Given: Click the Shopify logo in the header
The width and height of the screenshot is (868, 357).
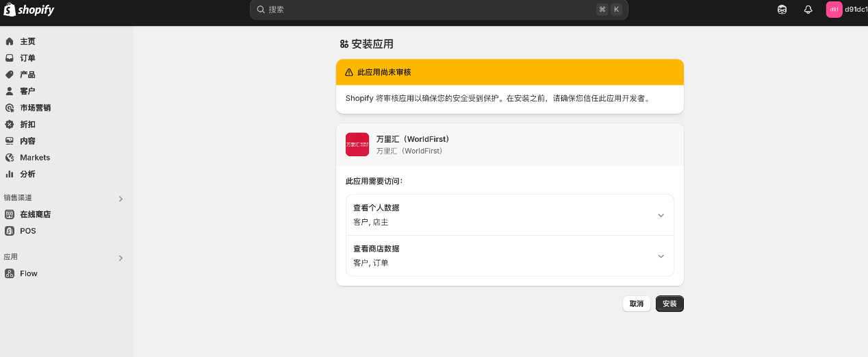Looking at the screenshot, I should (29, 10).
